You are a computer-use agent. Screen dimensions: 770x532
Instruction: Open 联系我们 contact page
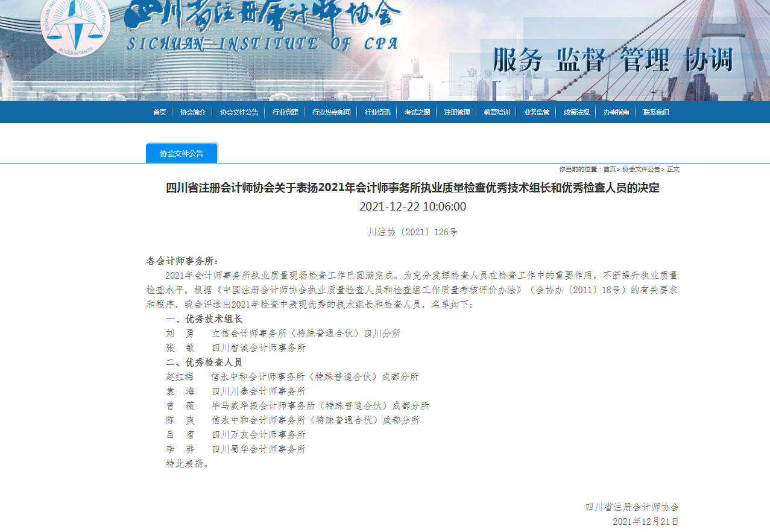(x=656, y=112)
